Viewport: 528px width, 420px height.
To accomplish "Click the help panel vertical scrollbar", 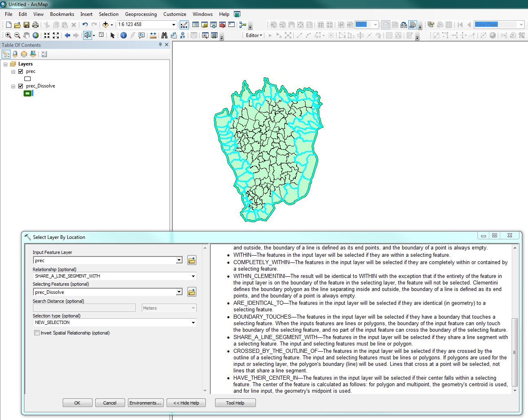I will 515,352.
